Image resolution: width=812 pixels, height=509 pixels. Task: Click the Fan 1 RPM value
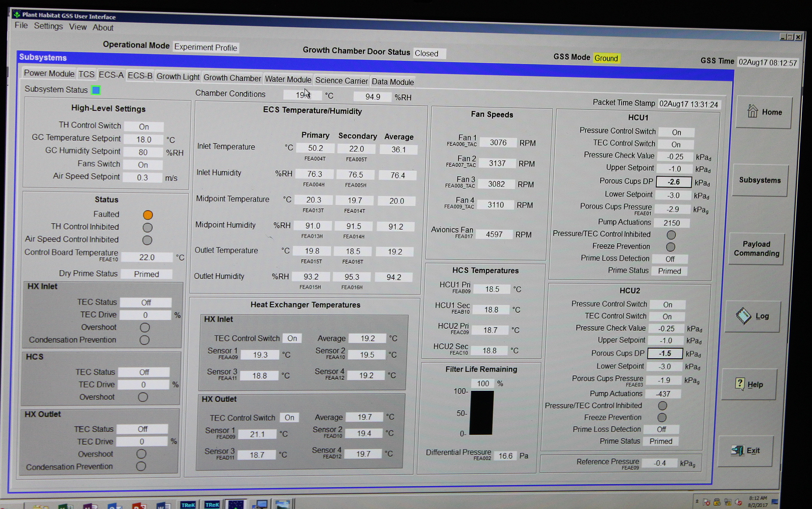498,143
